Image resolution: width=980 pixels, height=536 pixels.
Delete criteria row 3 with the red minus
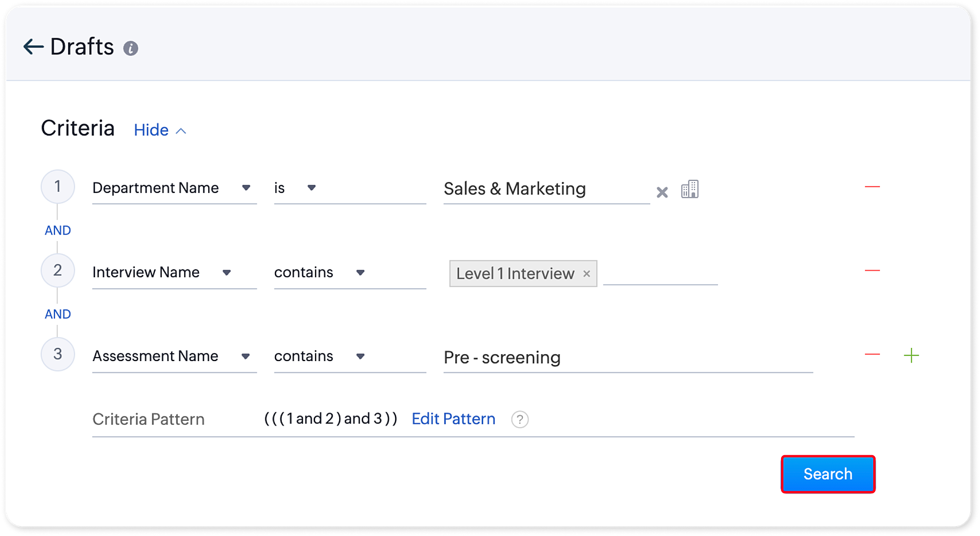872,354
